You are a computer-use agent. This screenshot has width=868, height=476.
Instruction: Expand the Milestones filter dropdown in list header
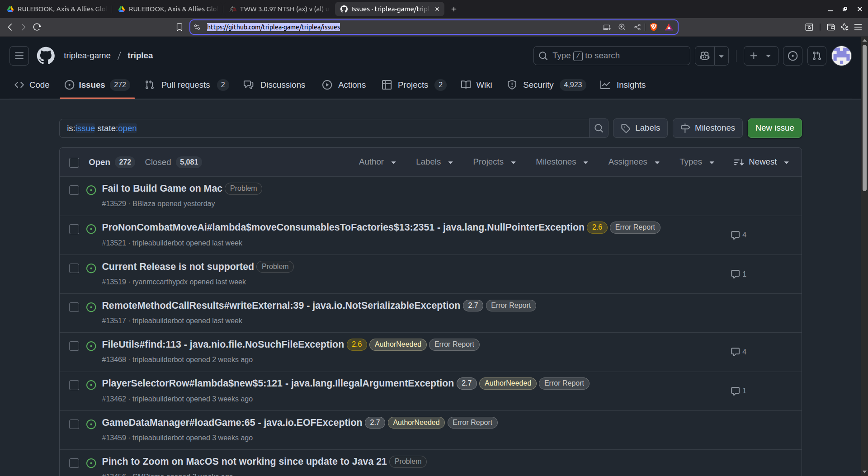[561, 162]
